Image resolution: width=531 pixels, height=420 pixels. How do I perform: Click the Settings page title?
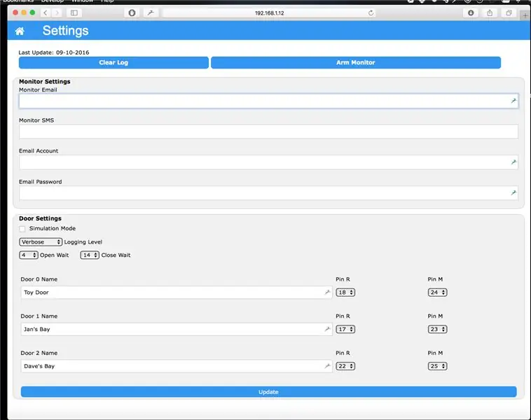pyautogui.click(x=65, y=31)
